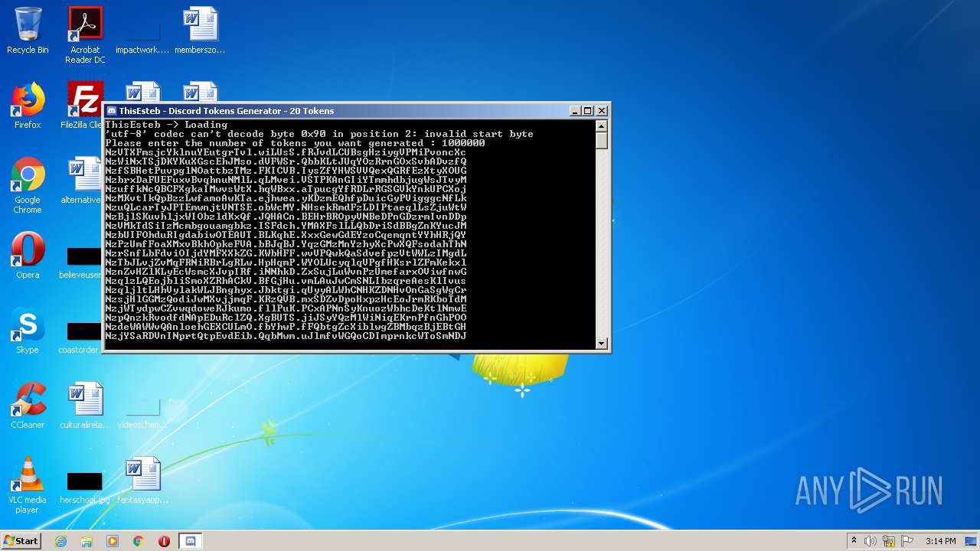Click the console scrollbar down arrow
The image size is (980, 551).
point(602,343)
